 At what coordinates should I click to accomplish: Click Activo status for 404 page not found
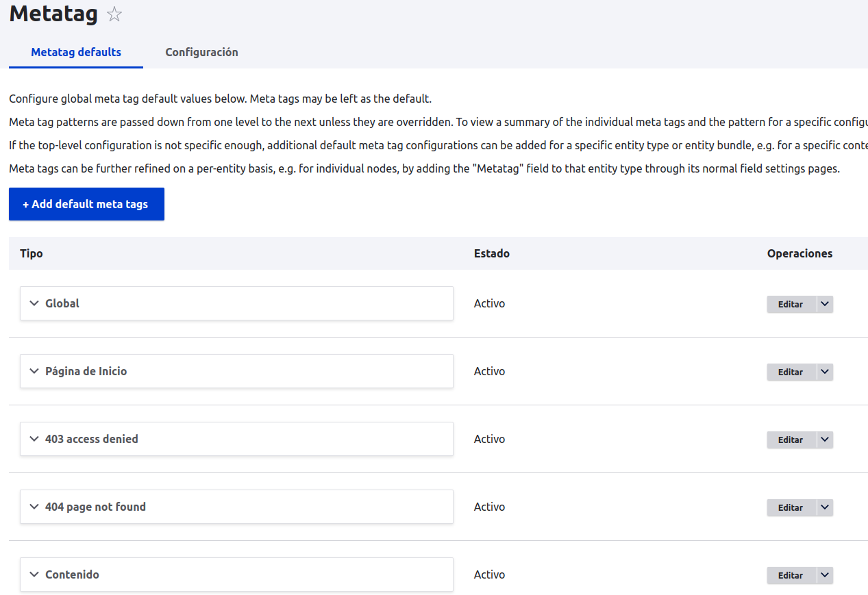click(x=489, y=507)
